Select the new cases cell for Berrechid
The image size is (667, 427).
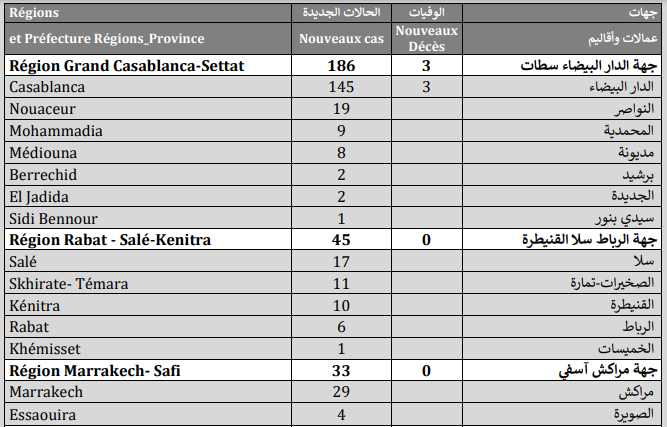(340, 174)
